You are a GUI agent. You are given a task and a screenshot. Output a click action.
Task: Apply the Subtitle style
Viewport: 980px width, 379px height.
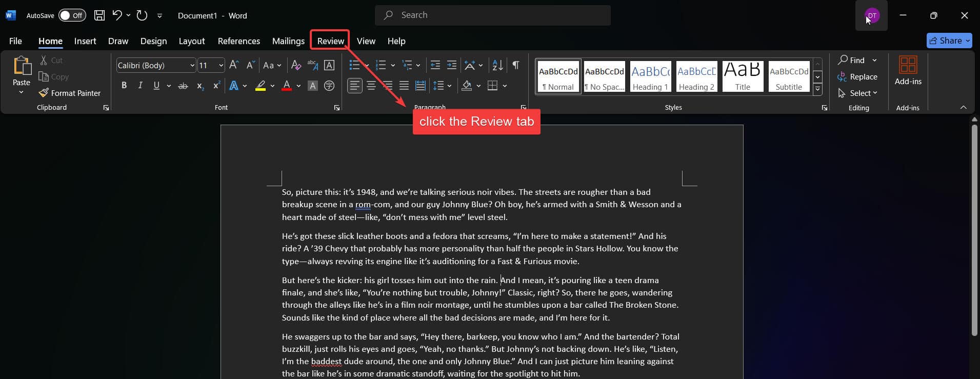coord(789,76)
